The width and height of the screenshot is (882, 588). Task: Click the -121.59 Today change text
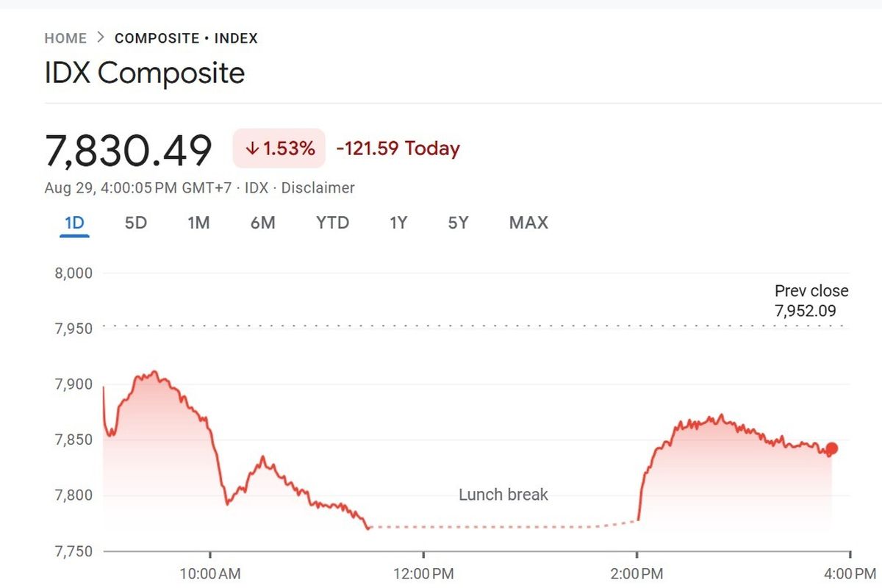[398, 148]
